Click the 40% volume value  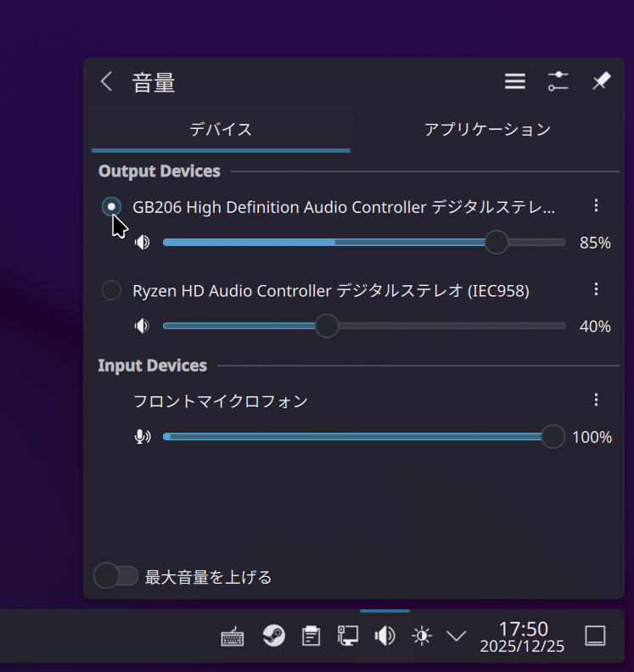(595, 327)
